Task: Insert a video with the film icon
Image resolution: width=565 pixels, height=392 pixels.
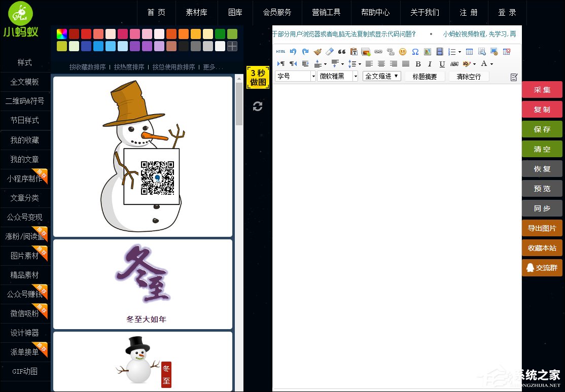Action: pyautogui.click(x=440, y=52)
